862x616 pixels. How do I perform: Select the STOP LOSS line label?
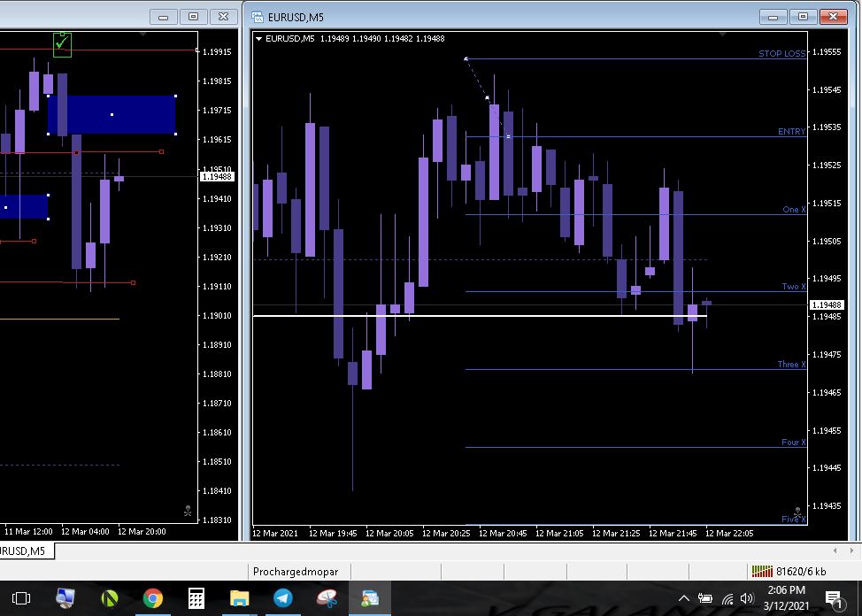pos(781,53)
